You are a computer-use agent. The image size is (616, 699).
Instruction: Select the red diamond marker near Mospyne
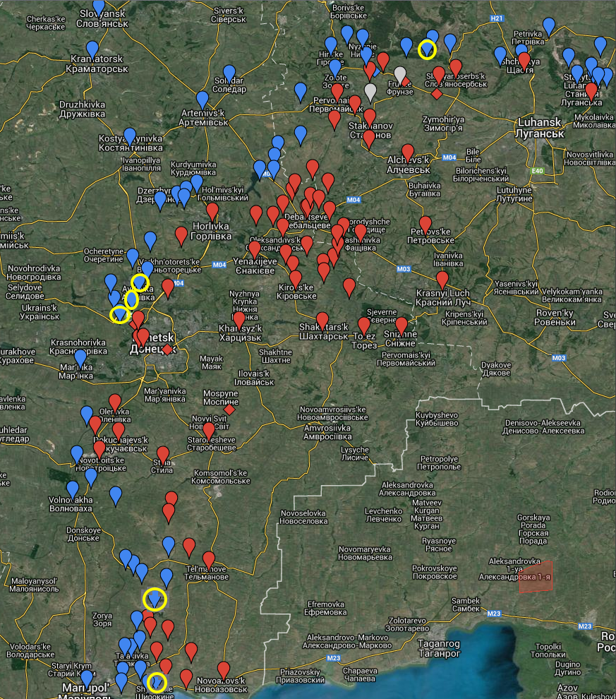tap(229, 410)
